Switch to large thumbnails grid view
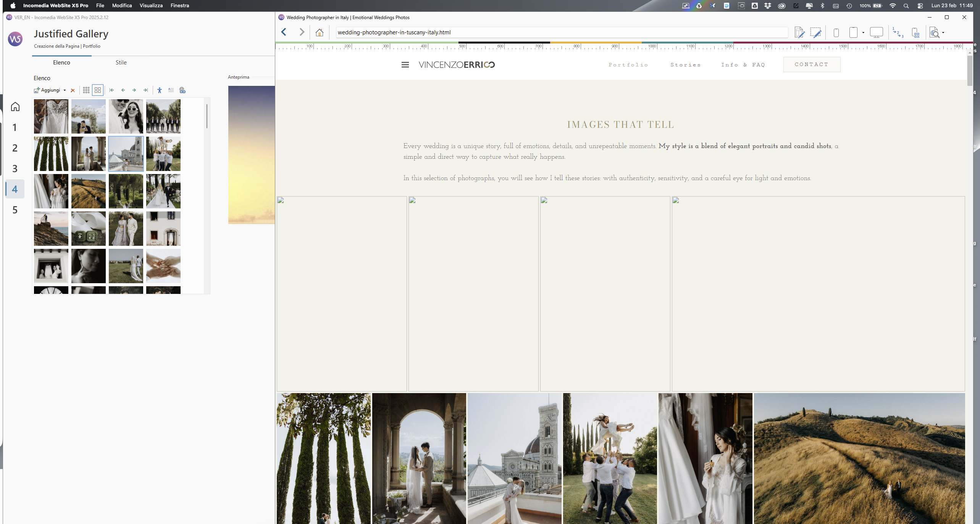The height and width of the screenshot is (524, 980). click(98, 90)
